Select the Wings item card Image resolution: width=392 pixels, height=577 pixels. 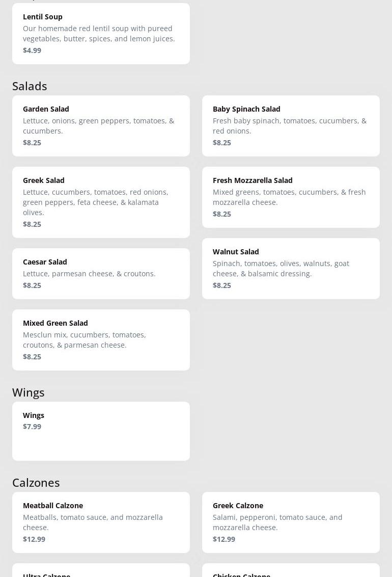coord(101,431)
